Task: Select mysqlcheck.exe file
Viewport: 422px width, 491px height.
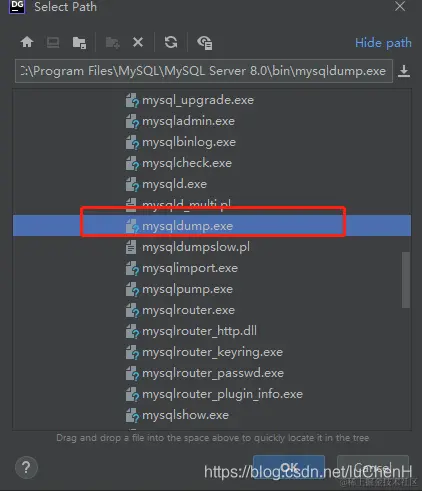Action: coord(187,163)
